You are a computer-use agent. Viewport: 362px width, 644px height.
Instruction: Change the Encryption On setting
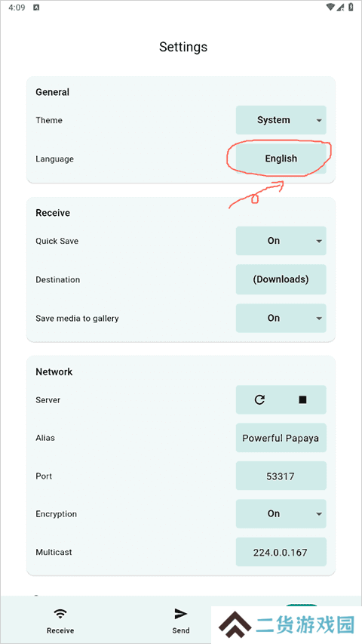coord(281,513)
